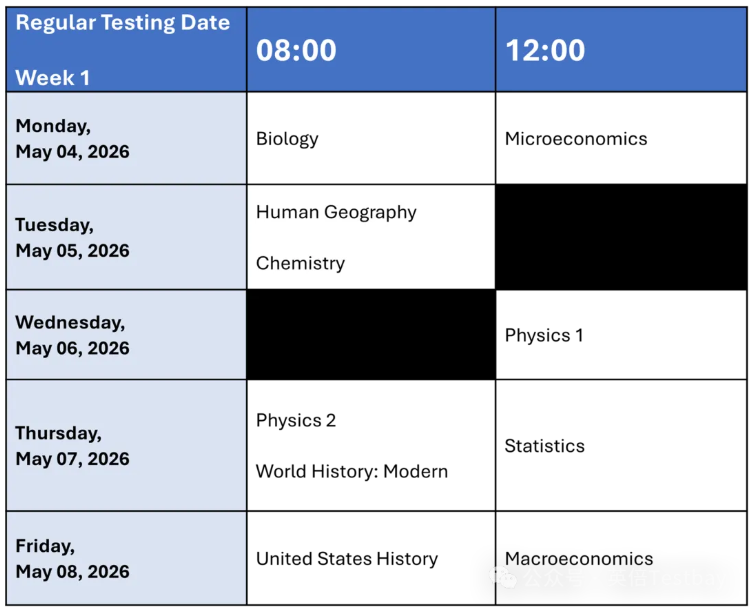Select the 08:00 column header
This screenshot has width=751, height=607.
point(296,51)
